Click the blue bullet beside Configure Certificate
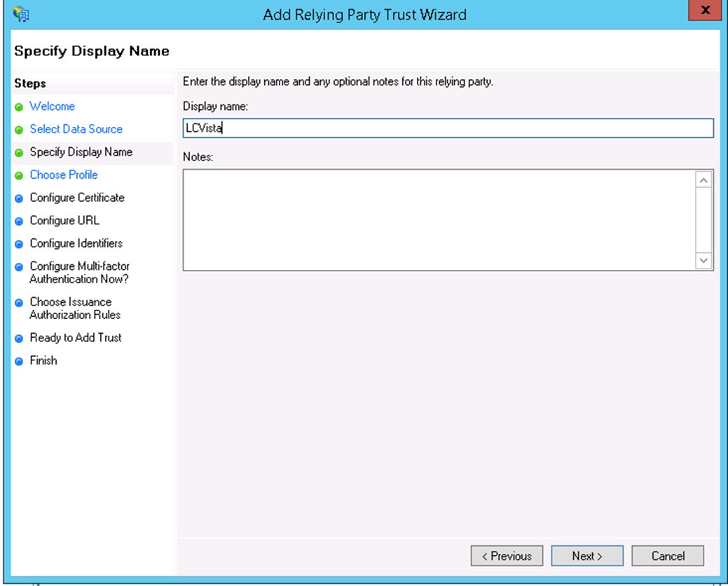This screenshot has height=586, width=728. [x=19, y=199]
